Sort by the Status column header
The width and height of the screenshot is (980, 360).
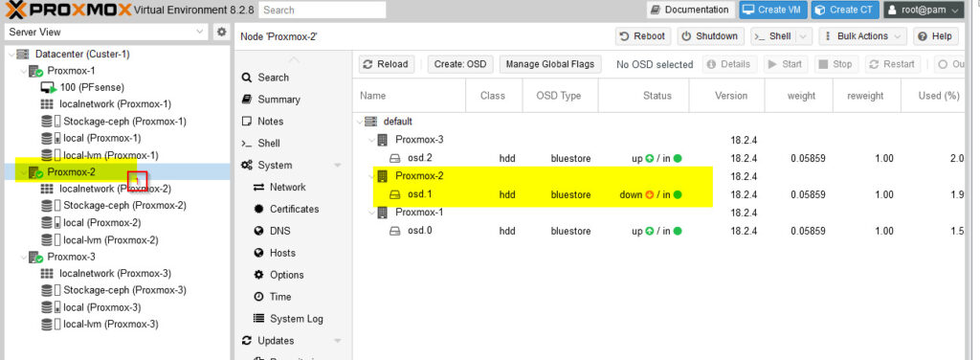point(644,96)
